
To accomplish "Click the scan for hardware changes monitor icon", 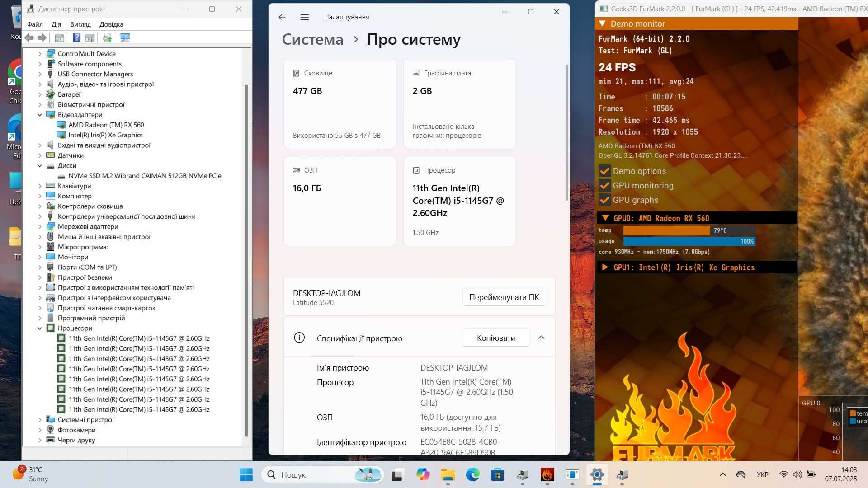I will coord(125,38).
